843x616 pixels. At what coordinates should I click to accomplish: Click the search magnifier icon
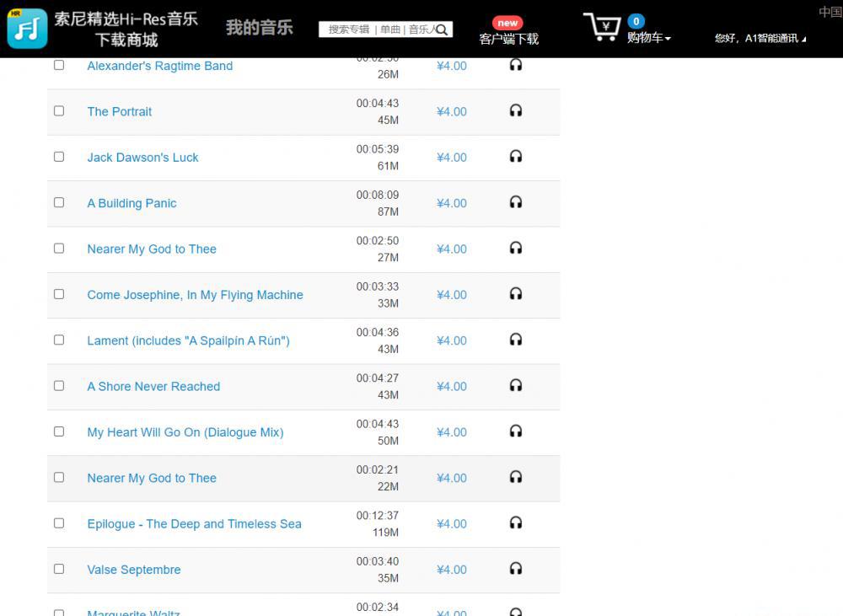point(442,29)
